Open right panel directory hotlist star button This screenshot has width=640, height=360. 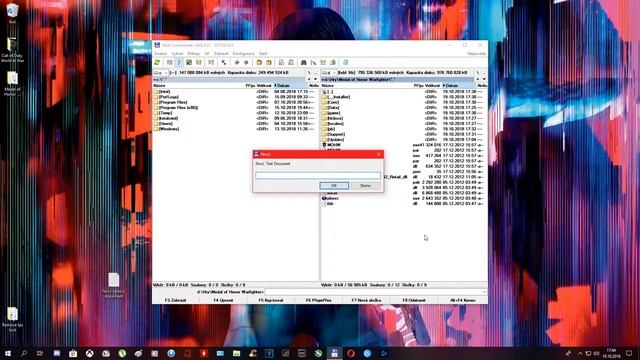coord(478,79)
